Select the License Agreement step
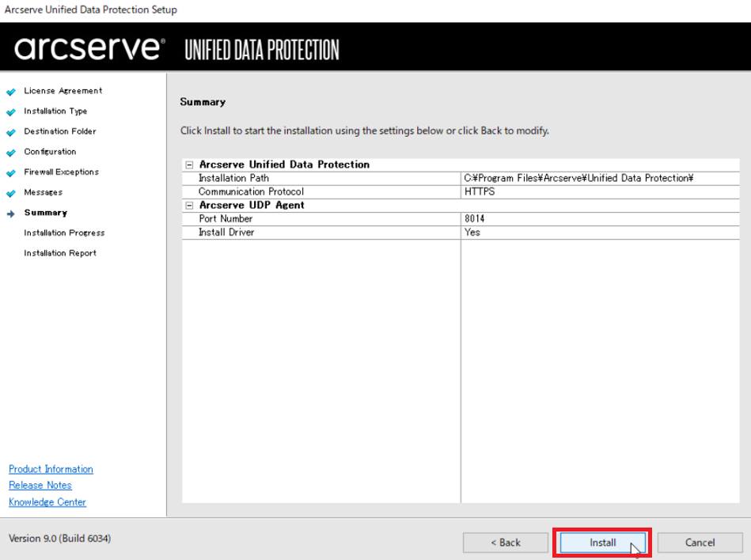Screen dimensions: 751x560 [x=63, y=91]
